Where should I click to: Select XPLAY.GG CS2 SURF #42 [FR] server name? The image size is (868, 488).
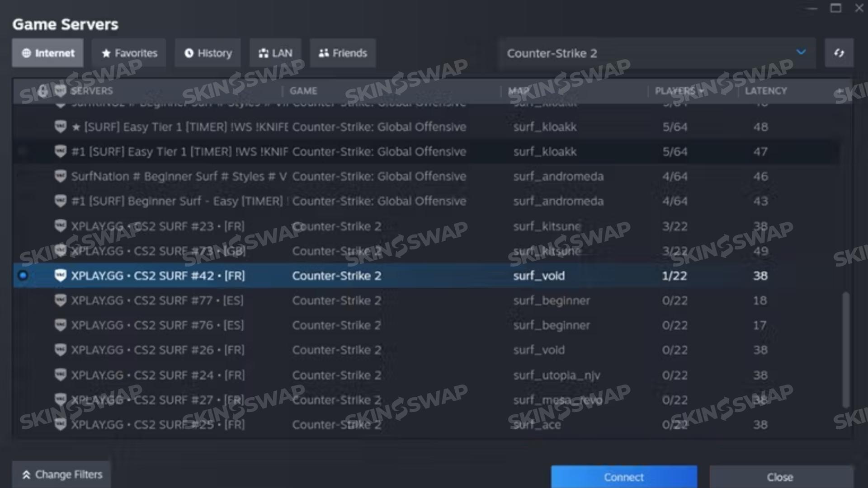(x=158, y=276)
